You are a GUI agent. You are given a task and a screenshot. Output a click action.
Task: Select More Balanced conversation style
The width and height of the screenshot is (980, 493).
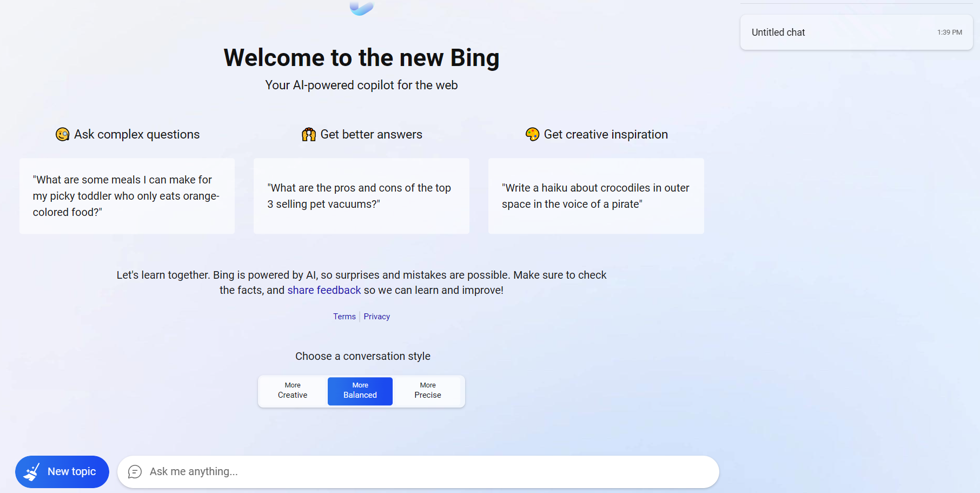tap(360, 391)
